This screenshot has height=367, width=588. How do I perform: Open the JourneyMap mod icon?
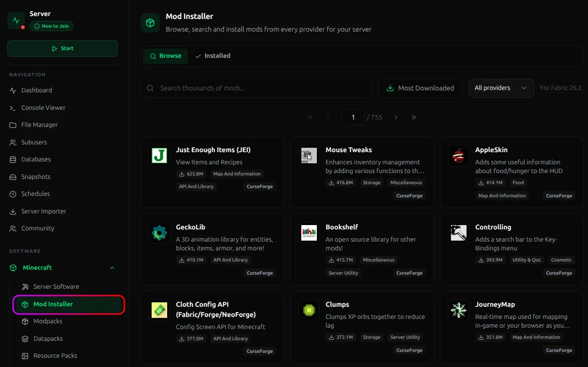[x=458, y=310]
